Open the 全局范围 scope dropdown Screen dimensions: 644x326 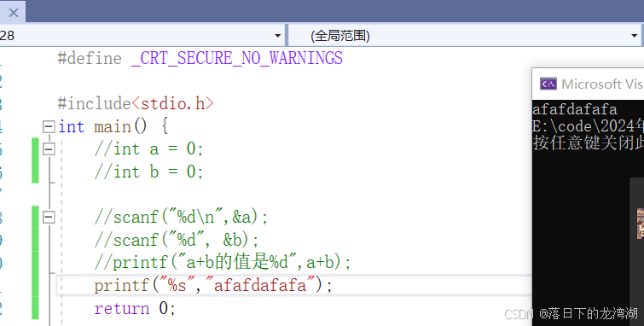tap(465, 36)
